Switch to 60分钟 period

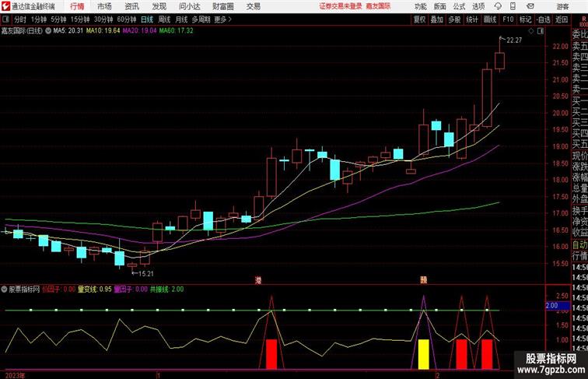(x=127, y=19)
